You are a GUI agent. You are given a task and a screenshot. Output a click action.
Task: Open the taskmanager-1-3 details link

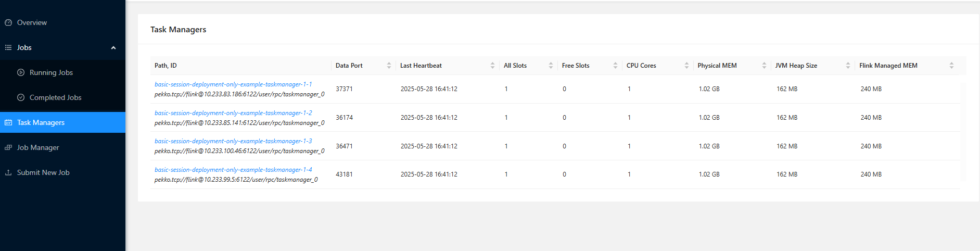pos(233,141)
